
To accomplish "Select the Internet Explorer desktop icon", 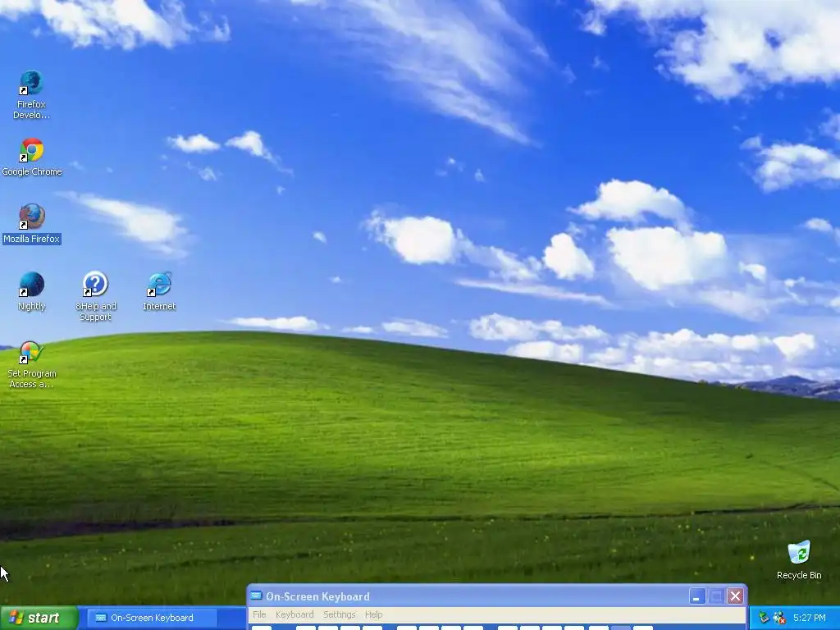I will pos(159,291).
